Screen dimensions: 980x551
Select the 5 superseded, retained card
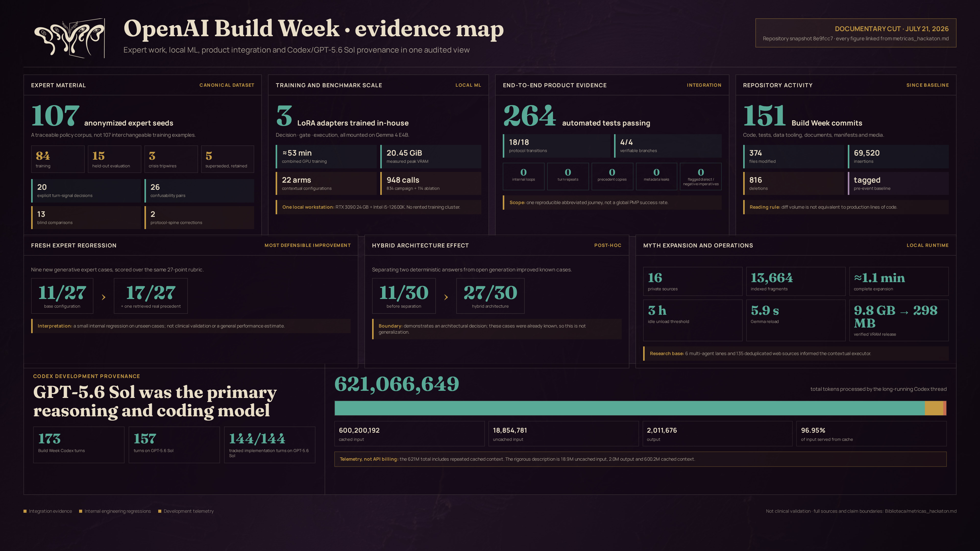click(227, 159)
